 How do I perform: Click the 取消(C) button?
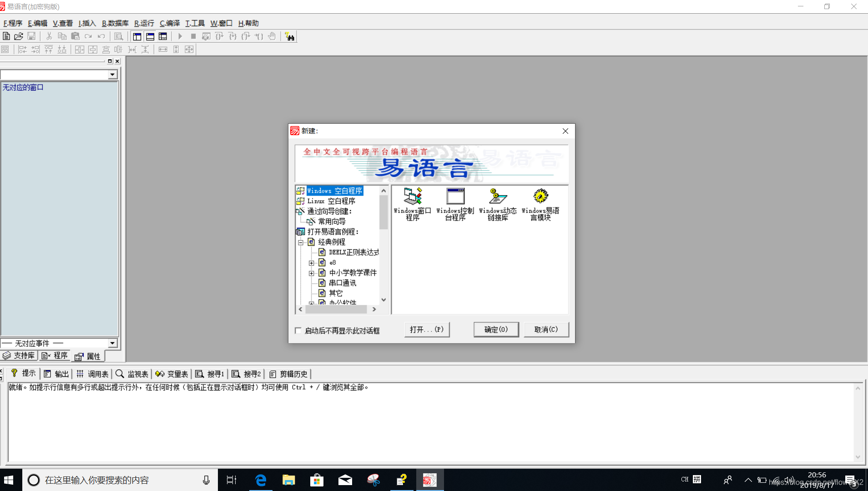(x=546, y=329)
